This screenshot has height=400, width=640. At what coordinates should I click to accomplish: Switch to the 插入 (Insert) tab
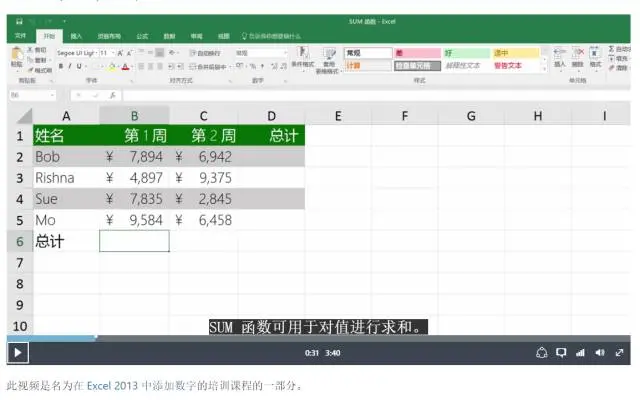tap(76, 36)
